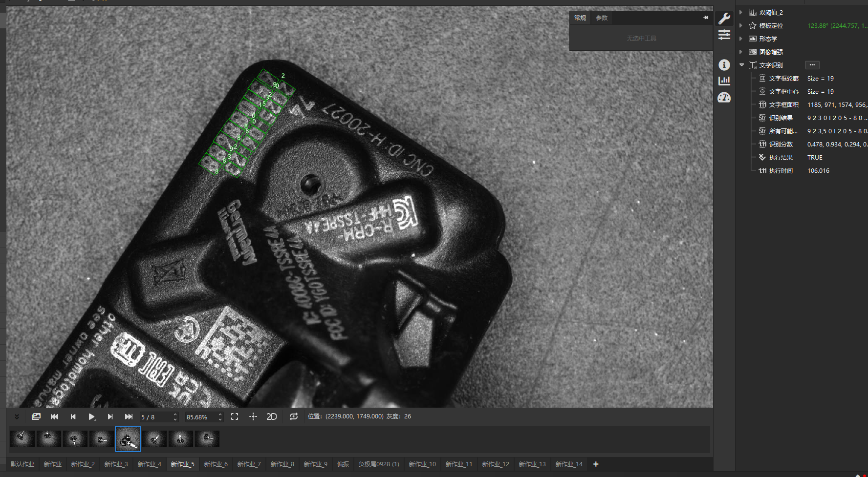
Task: Click the sliders parameter adjustment icon
Action: [x=724, y=35]
